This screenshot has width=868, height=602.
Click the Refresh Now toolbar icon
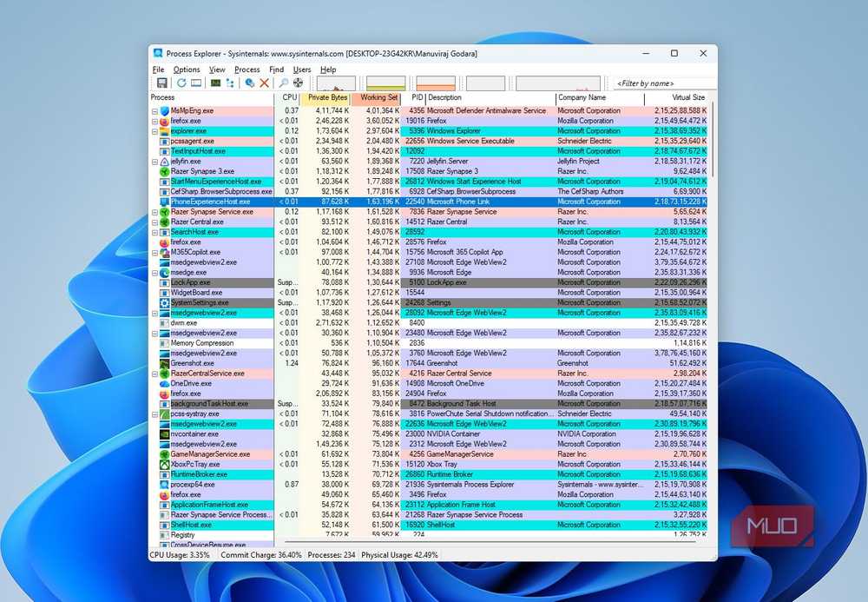pyautogui.click(x=181, y=83)
